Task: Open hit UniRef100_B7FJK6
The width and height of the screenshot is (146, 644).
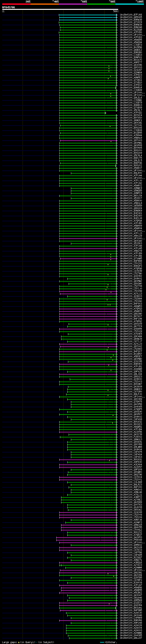Action: 131,15
